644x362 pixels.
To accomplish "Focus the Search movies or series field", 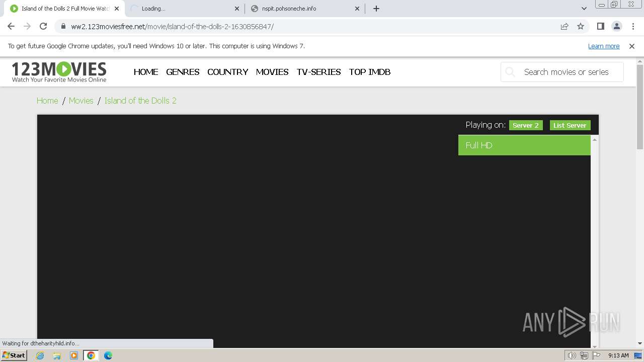I will (562, 72).
